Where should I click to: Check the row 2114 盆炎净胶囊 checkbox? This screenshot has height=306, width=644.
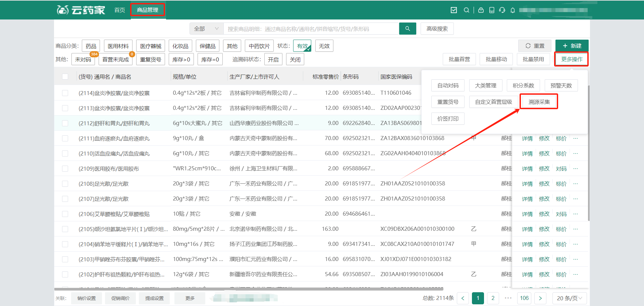[x=65, y=93]
